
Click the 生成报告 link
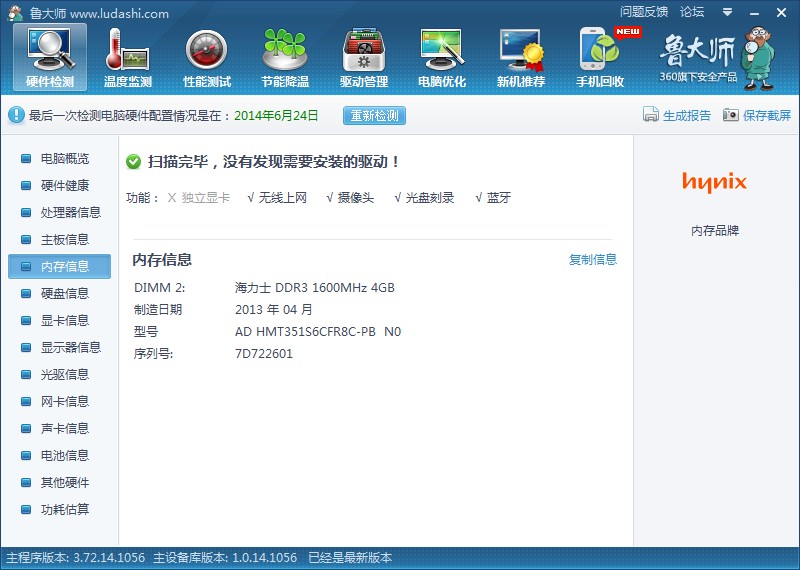click(687, 115)
